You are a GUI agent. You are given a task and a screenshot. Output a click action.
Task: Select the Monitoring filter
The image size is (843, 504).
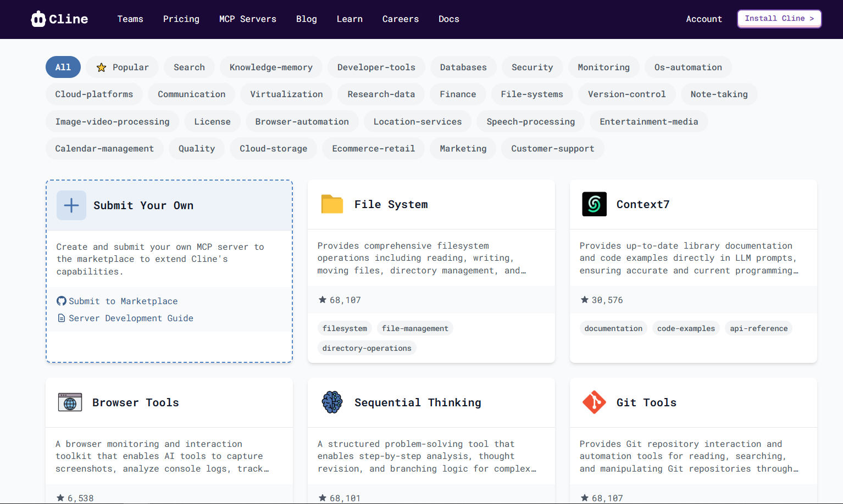604,67
